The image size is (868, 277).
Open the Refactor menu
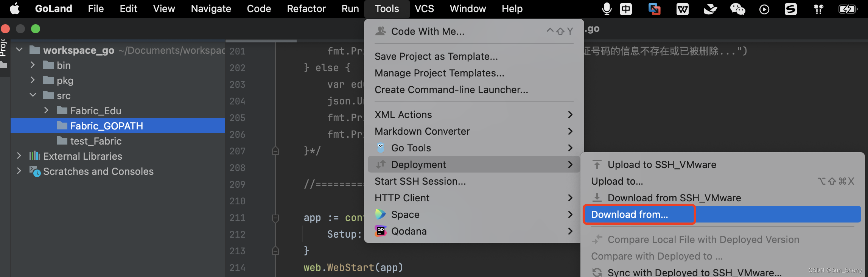coord(306,9)
